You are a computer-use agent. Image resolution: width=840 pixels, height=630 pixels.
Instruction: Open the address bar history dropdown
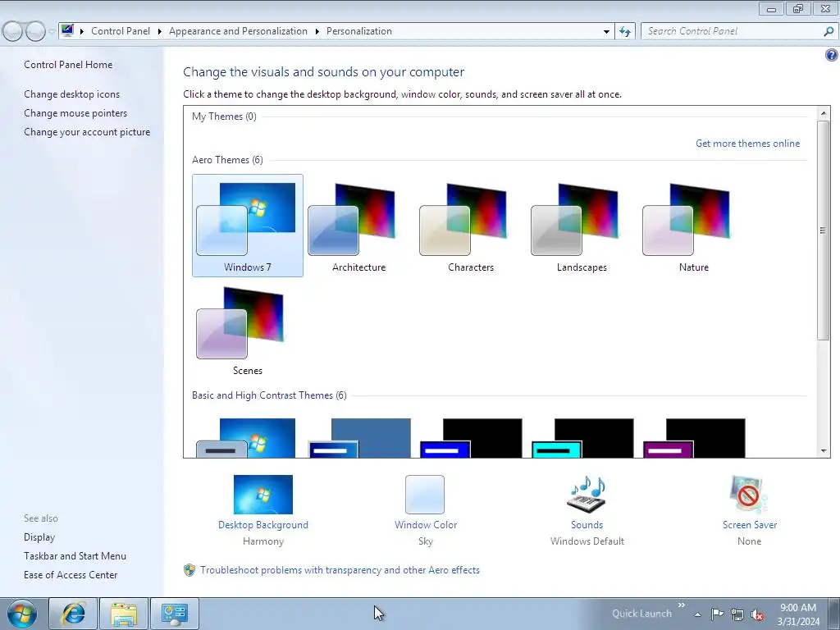[606, 31]
